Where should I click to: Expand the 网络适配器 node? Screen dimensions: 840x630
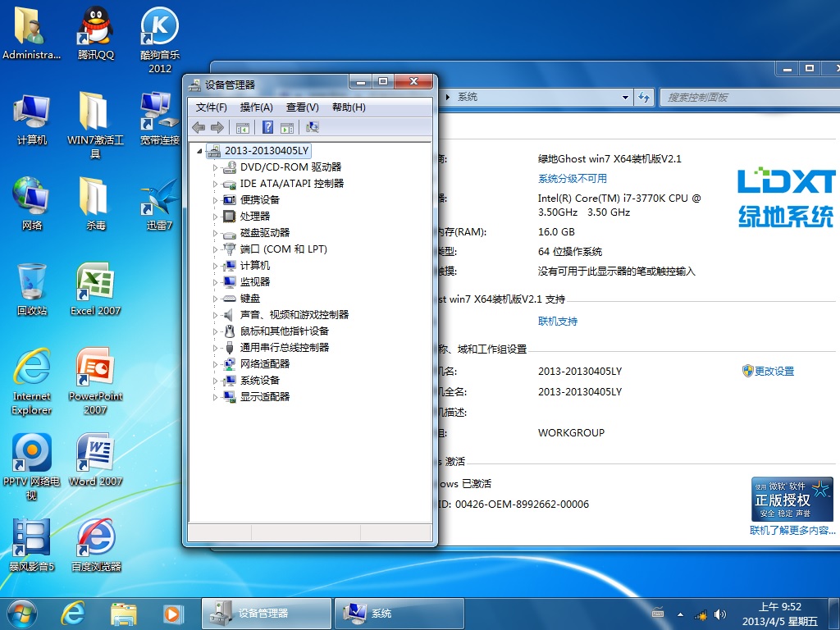point(216,364)
